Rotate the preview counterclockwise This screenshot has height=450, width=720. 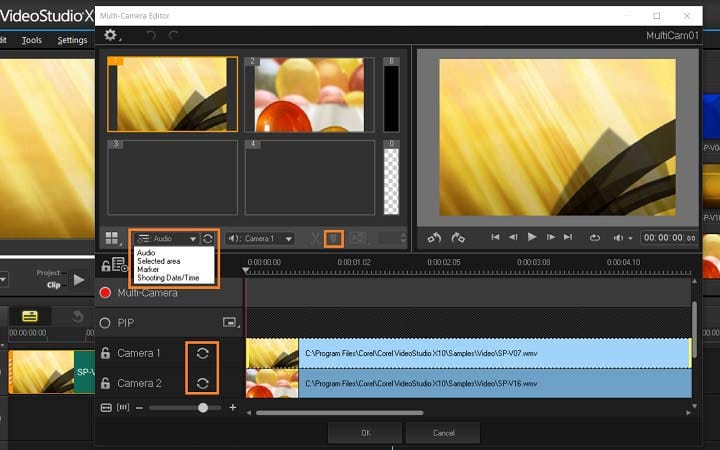tap(434, 237)
